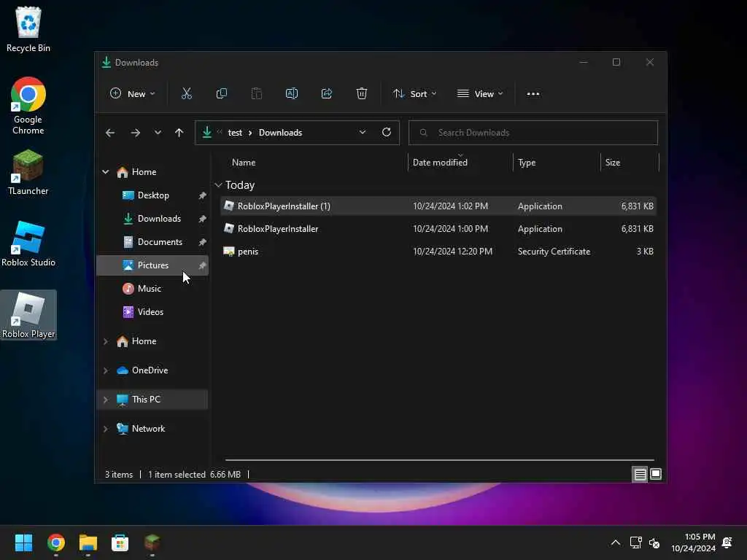Screen dimensions: 747x560
Task: Open the See more three-dots menu
Action: click(x=533, y=94)
